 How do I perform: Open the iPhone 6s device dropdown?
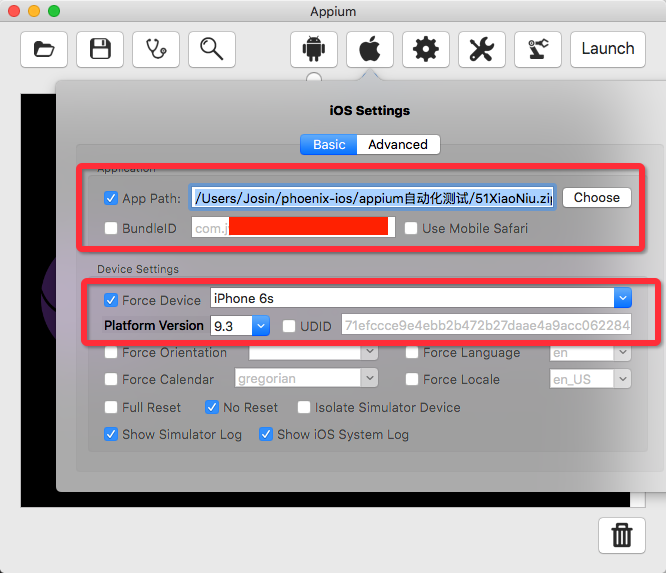[x=623, y=298]
